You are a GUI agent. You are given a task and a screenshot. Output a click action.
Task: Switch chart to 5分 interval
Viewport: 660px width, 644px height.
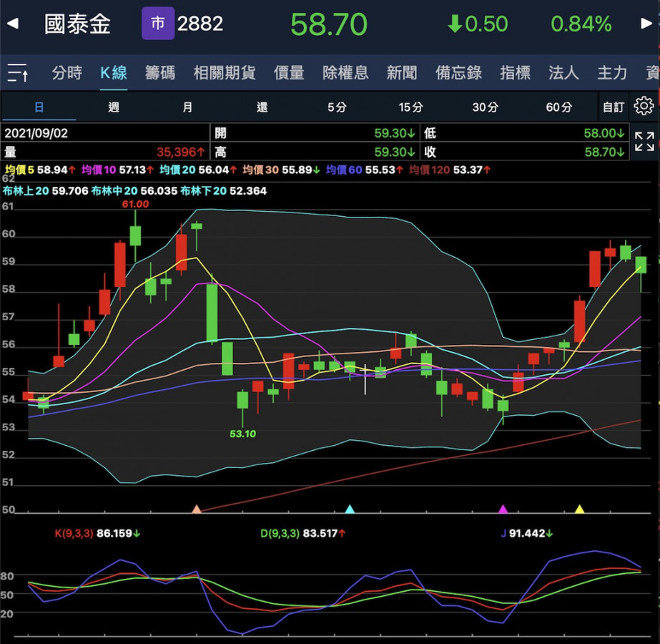tap(337, 107)
